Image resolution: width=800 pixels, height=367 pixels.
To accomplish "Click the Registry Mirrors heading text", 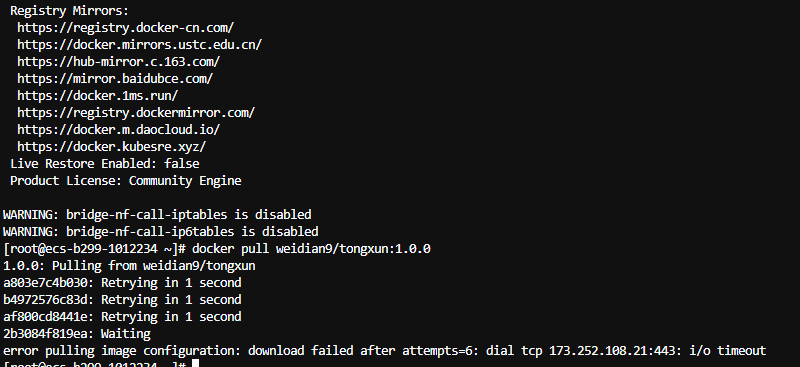I will click(69, 11).
